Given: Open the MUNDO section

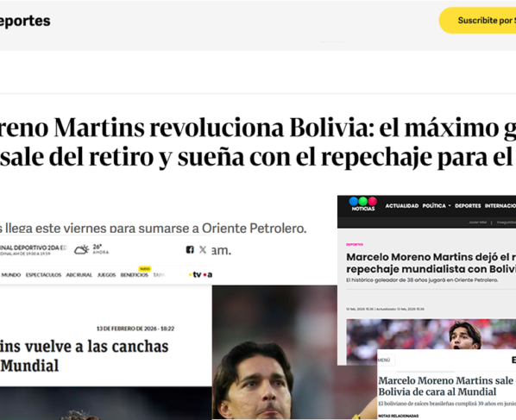Looking at the screenshot, I should [11, 275].
